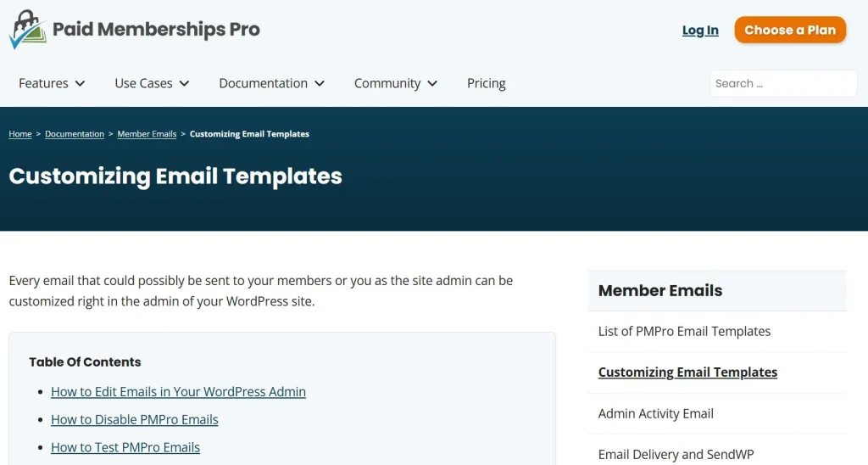Click the Choose a Plan button
Image resolution: width=868 pixels, height=465 pixels.
pyautogui.click(x=790, y=30)
